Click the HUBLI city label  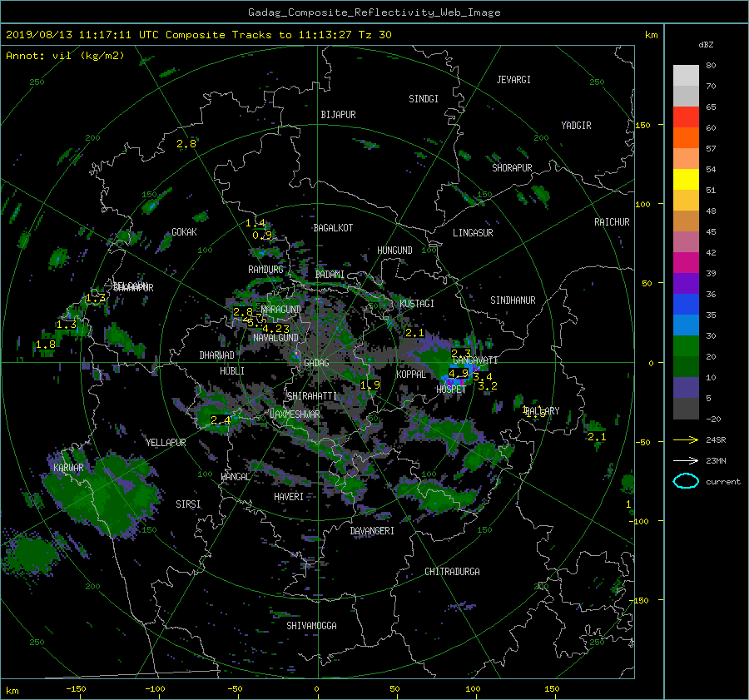pos(232,371)
